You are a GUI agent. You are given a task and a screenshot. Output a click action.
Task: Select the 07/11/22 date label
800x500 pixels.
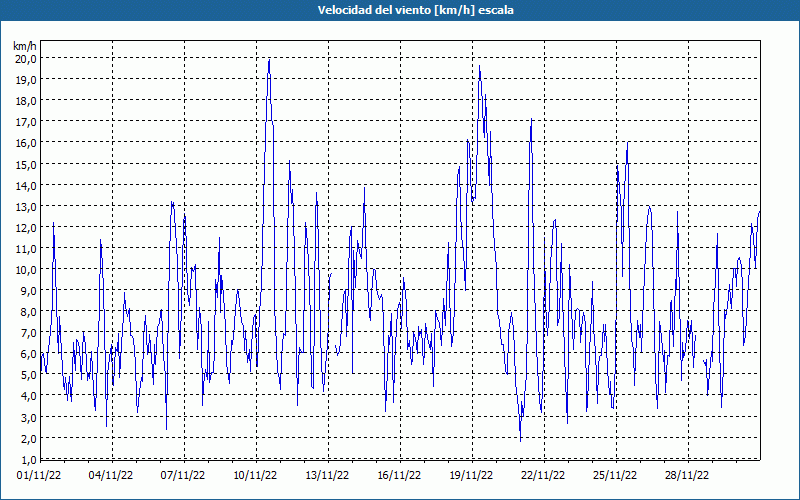[x=183, y=475]
